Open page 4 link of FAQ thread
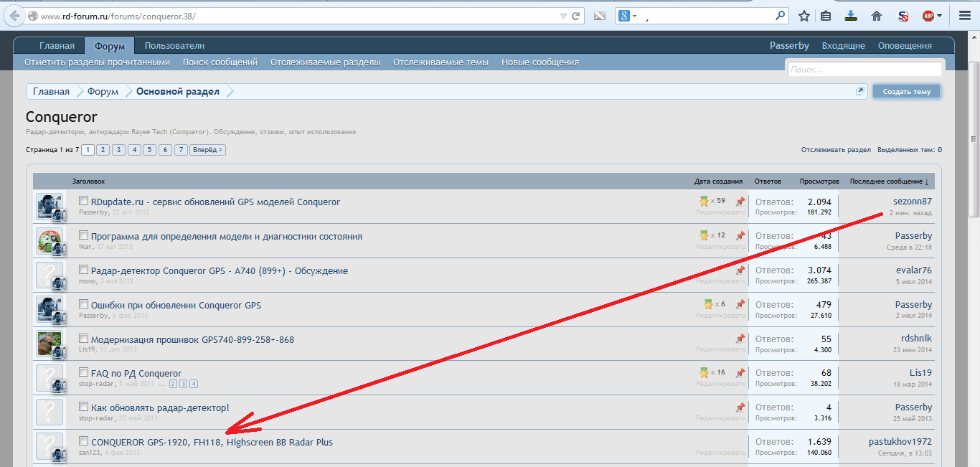This screenshot has height=467, width=980. pos(194,384)
